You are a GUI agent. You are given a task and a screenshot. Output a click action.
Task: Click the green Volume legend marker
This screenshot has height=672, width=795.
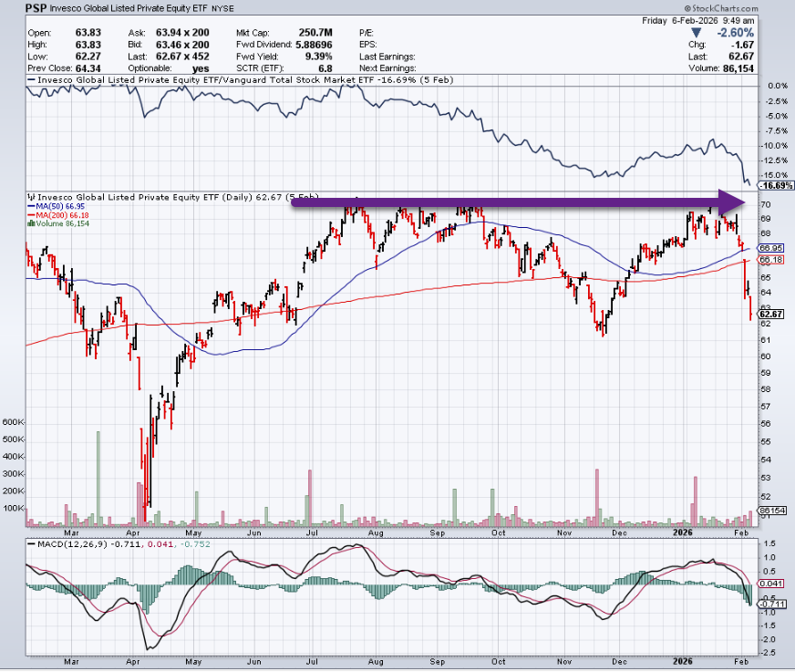point(30,222)
